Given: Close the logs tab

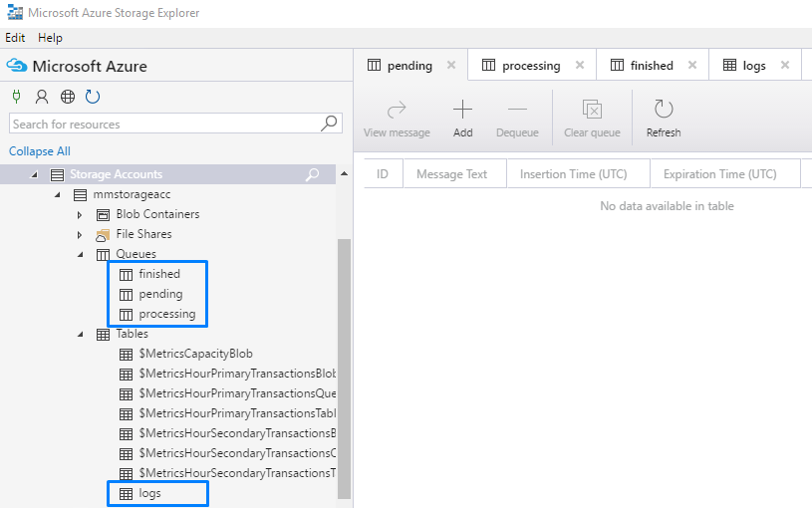Looking at the screenshot, I should coord(785,65).
